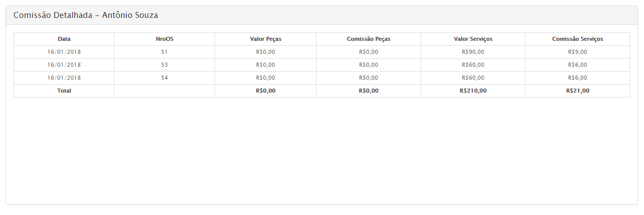This screenshot has height=215, width=644.
Task: Click Comissão Serviços cell for order 54
Action: tap(577, 78)
